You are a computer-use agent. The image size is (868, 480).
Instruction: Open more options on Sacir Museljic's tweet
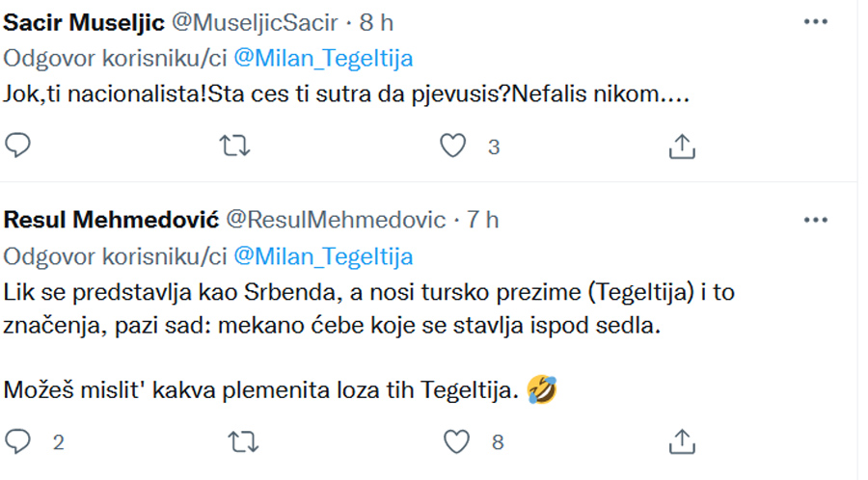coord(815,21)
